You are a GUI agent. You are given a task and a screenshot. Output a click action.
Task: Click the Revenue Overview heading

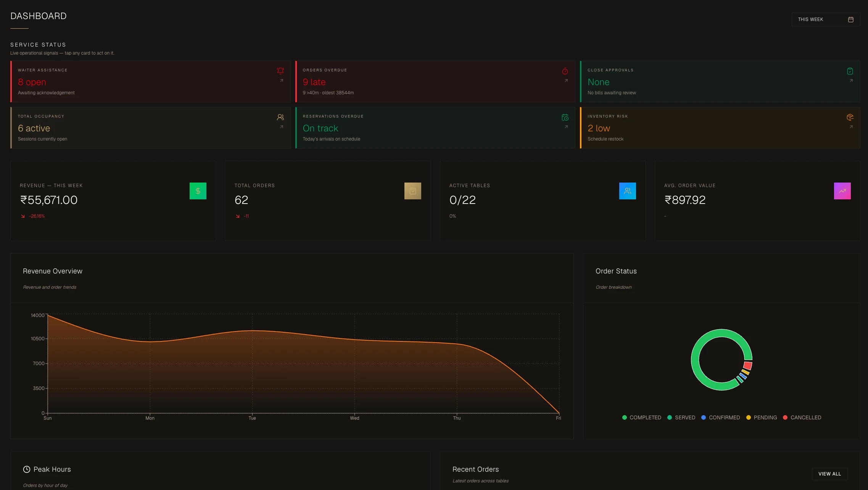click(x=53, y=271)
